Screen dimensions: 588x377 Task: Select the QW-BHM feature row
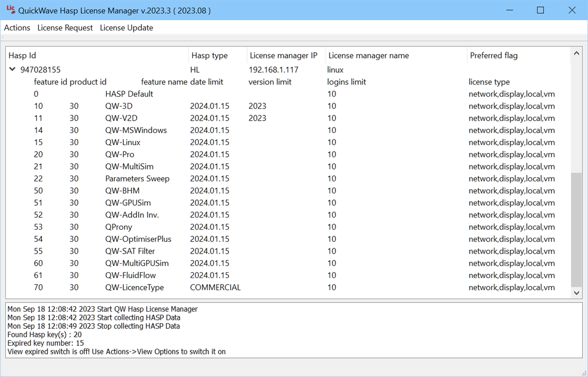tap(288, 190)
